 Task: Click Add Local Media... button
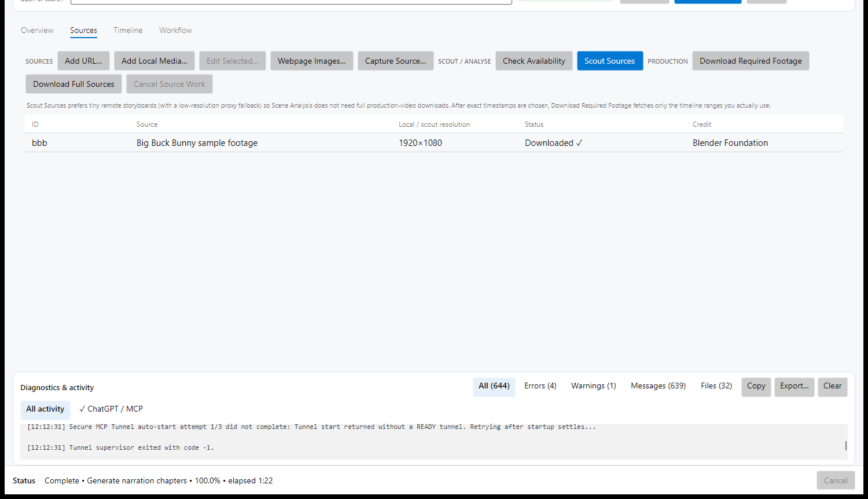tap(155, 61)
